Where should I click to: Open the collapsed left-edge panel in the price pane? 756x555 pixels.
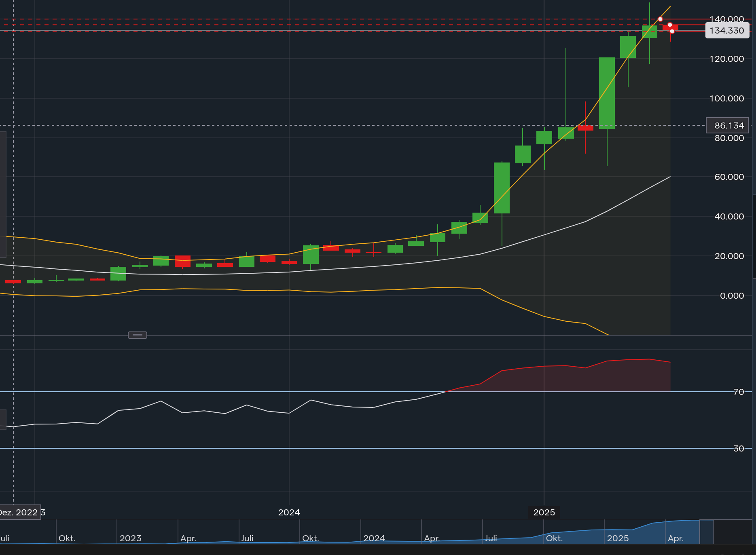click(3, 194)
